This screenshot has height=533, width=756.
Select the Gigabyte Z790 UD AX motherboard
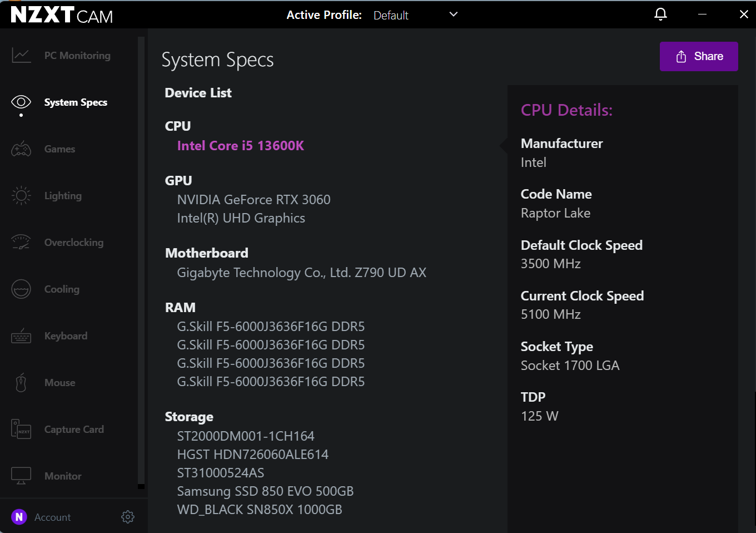point(301,273)
